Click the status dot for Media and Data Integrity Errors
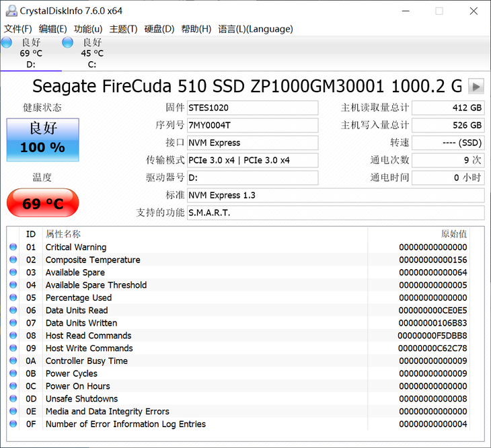The width and height of the screenshot is (491, 448). point(13,411)
